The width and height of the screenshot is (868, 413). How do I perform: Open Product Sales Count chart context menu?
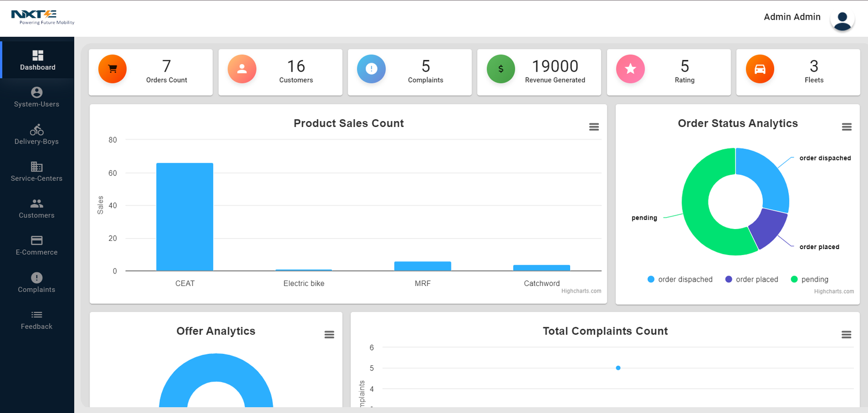coord(594,127)
